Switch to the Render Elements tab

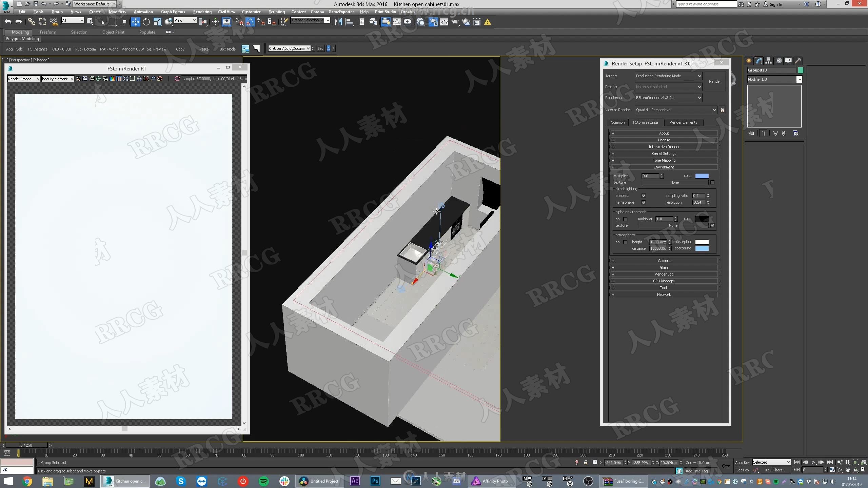pos(683,122)
